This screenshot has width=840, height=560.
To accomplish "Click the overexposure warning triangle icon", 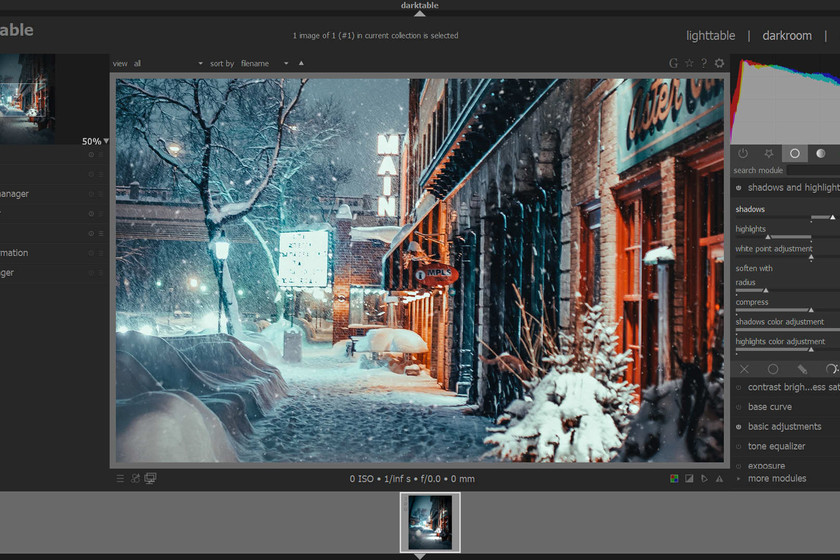I will 718,479.
